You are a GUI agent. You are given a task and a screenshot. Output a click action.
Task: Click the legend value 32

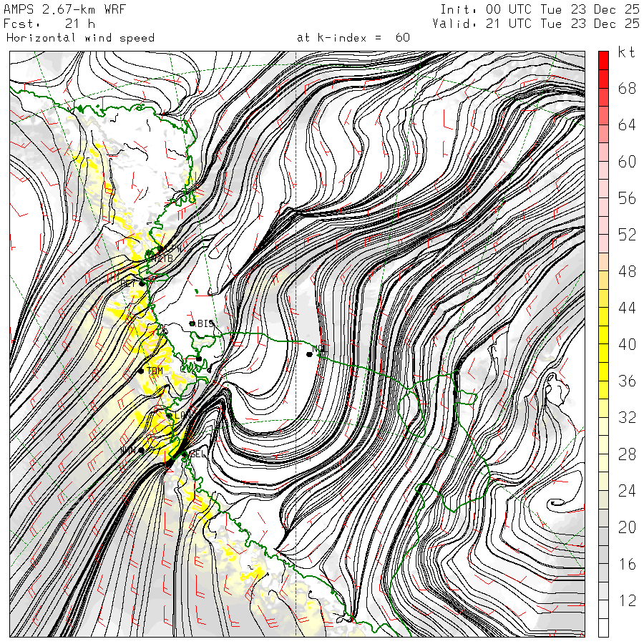point(627,417)
